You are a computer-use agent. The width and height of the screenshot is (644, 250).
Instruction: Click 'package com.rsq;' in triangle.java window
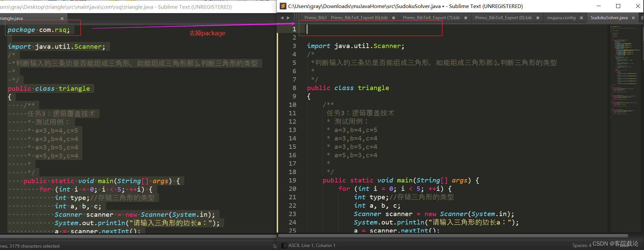point(39,30)
